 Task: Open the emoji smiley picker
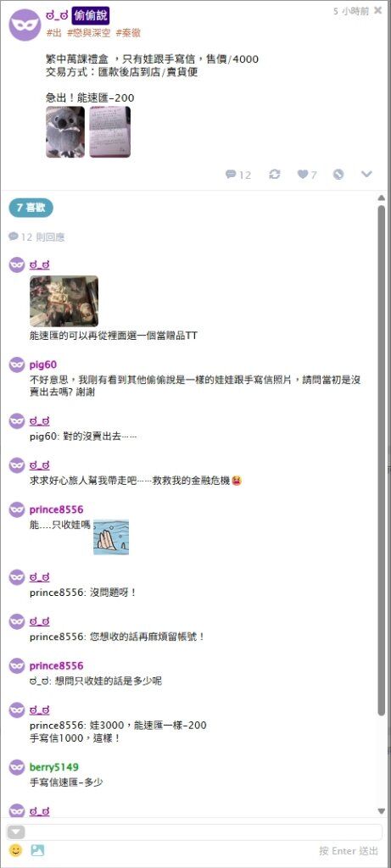15,850
